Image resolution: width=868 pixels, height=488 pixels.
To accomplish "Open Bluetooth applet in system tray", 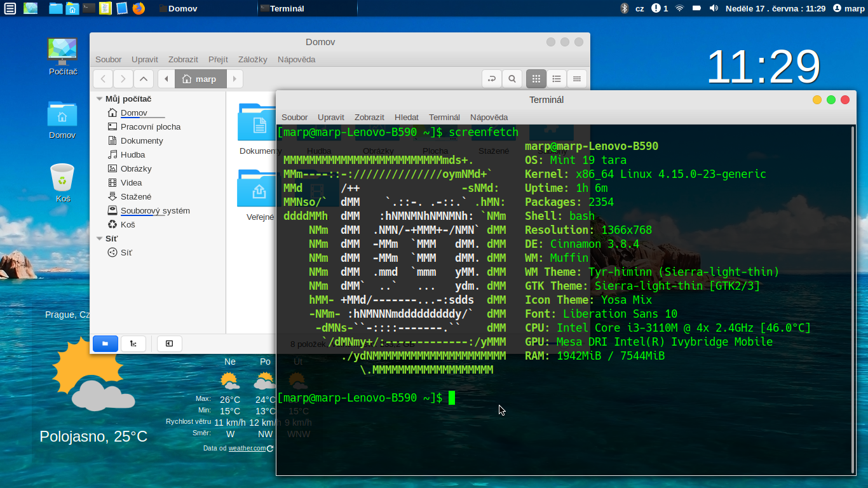I will point(624,8).
